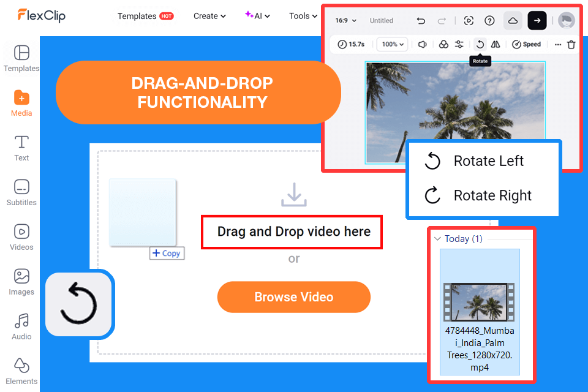The width and height of the screenshot is (588, 392).
Task: Open the filter circles icon
Action: (x=443, y=44)
